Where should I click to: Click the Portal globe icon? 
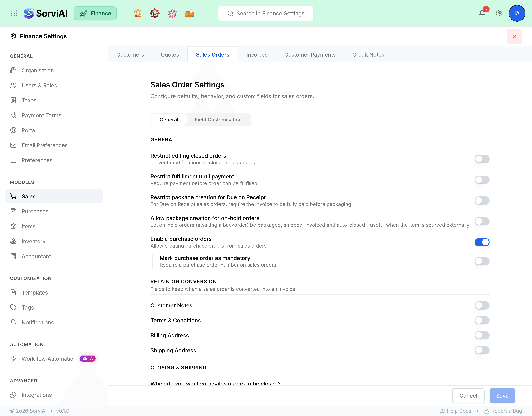coord(13,130)
